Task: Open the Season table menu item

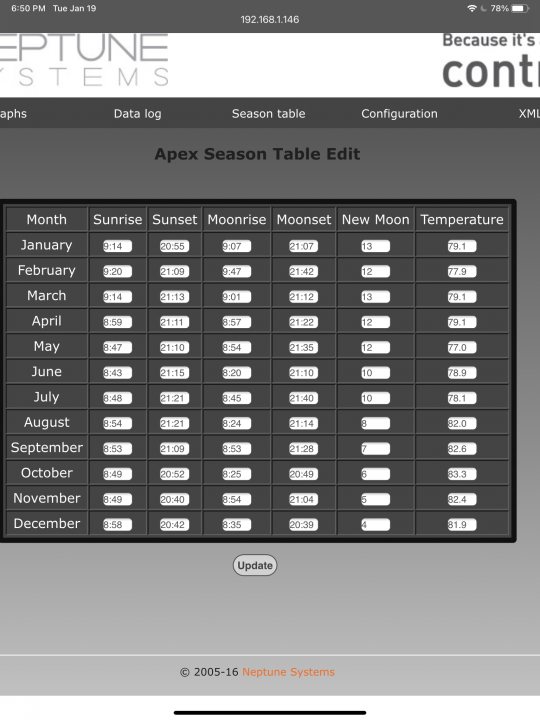Action: click(x=268, y=113)
